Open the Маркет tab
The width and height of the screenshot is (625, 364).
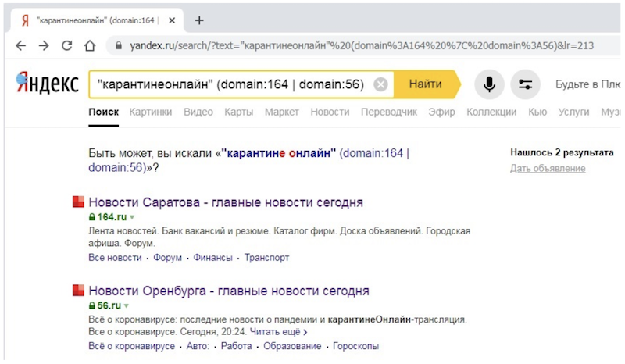pyautogui.click(x=282, y=112)
